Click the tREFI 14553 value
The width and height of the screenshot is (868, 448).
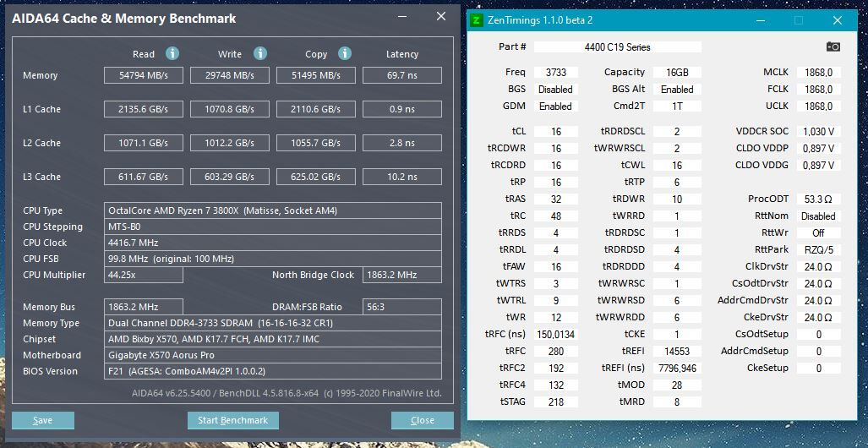point(677,351)
